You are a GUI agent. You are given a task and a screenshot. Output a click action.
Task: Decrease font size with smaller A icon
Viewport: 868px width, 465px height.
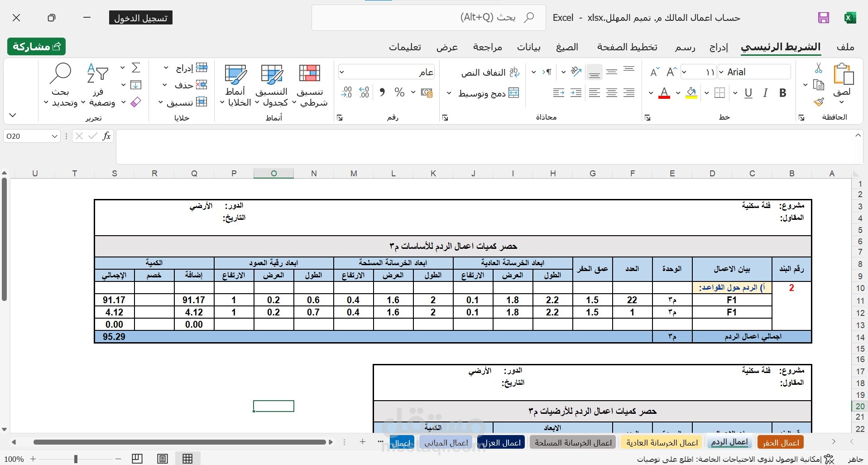(654, 72)
